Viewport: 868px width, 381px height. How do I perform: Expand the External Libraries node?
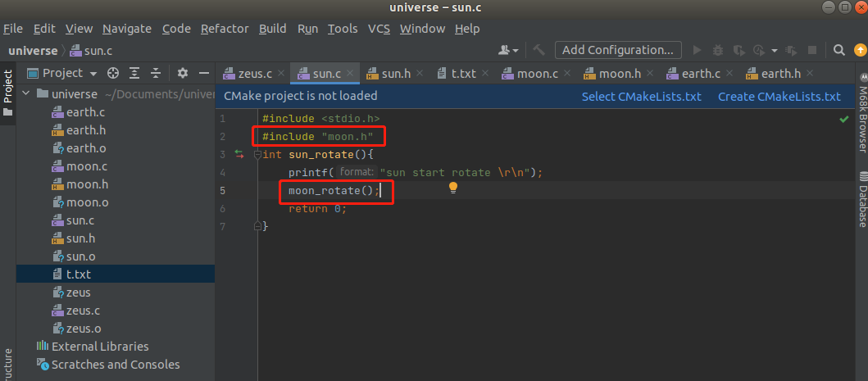click(x=26, y=347)
